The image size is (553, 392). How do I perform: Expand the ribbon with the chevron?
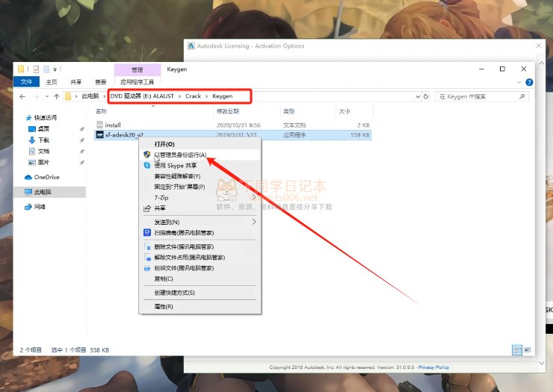(x=519, y=82)
